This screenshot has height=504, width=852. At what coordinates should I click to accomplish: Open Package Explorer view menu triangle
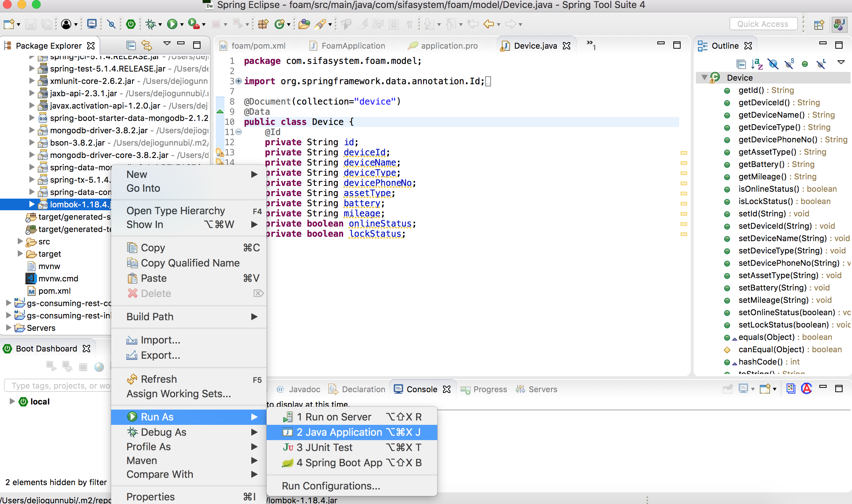point(167,44)
